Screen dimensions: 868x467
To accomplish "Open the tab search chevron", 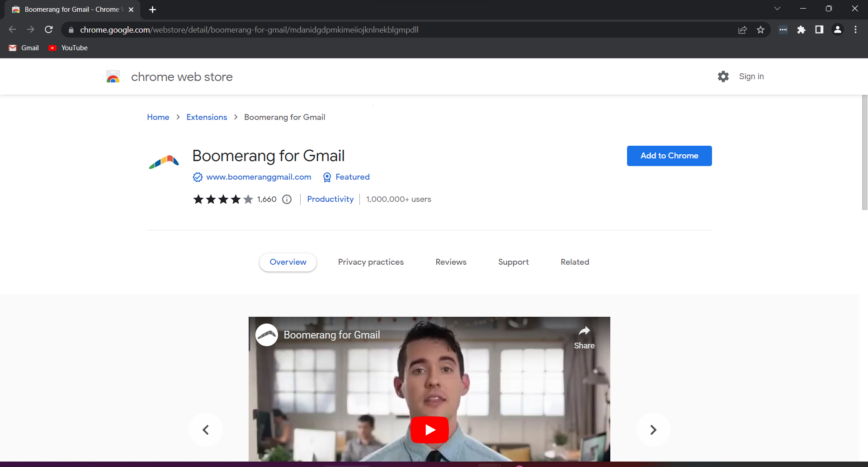I will (x=778, y=8).
